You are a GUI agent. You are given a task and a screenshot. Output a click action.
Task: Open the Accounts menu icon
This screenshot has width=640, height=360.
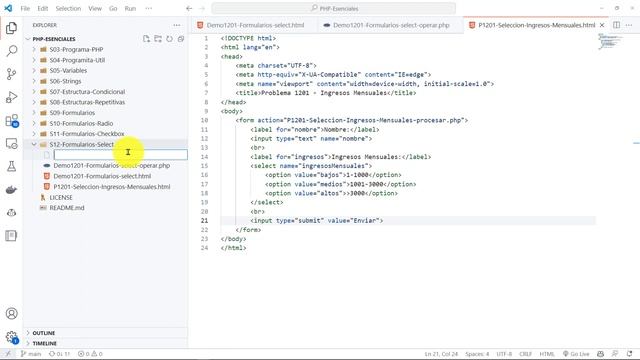pos(11,313)
